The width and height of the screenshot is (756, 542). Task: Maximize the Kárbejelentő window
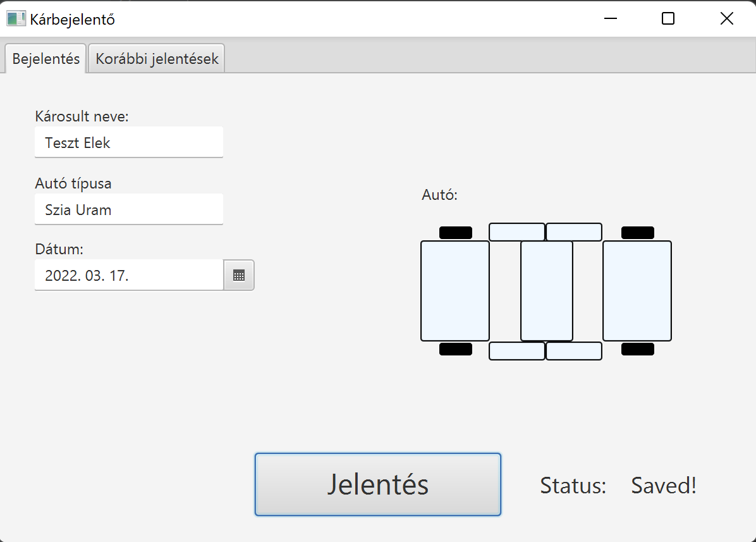[668, 19]
